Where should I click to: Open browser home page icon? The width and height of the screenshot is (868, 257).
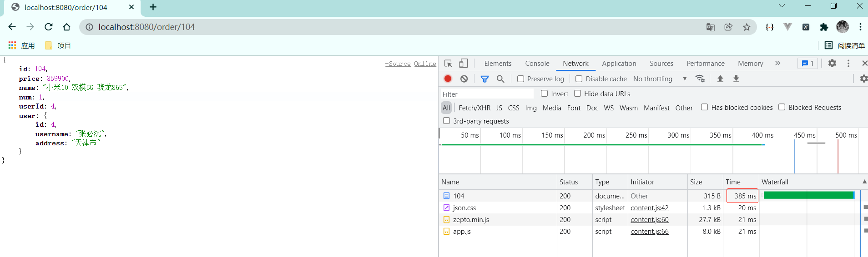[x=66, y=27]
